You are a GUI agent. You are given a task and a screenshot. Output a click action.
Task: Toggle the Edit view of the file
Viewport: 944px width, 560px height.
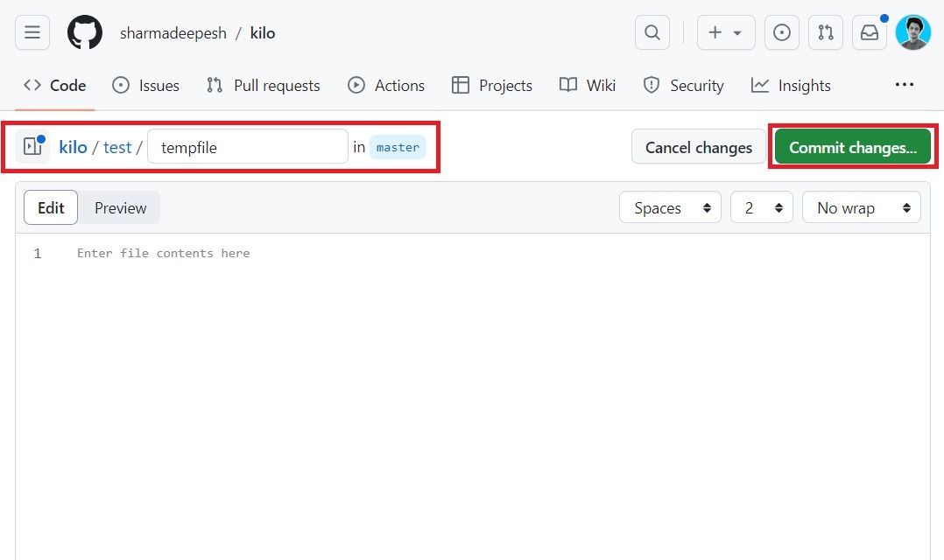[50, 207]
